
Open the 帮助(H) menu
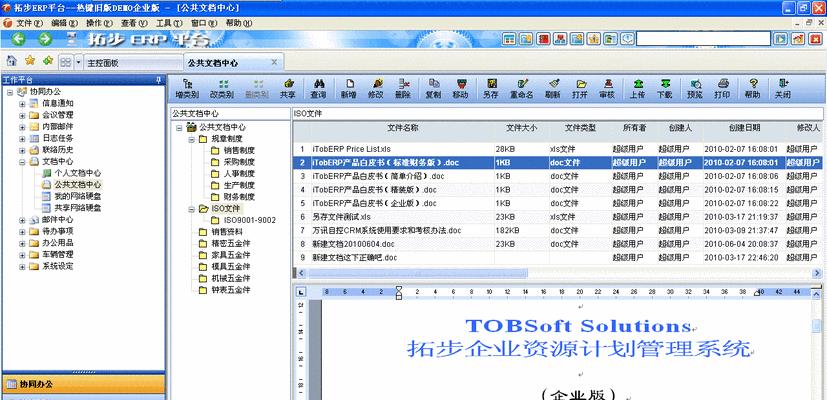pos(239,23)
